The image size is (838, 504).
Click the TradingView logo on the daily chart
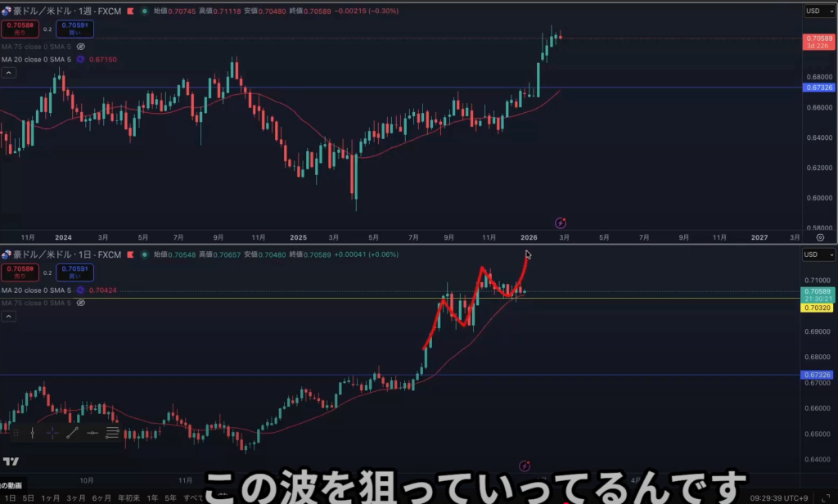[11, 461]
